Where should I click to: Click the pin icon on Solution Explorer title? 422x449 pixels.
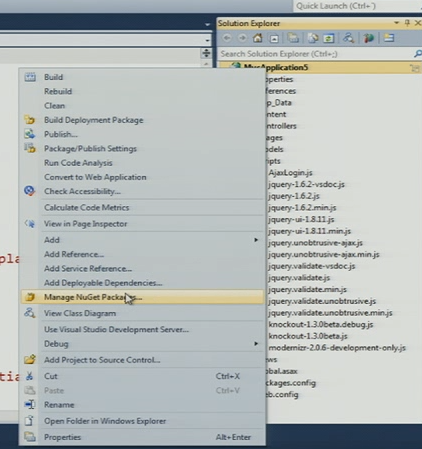[x=407, y=23]
